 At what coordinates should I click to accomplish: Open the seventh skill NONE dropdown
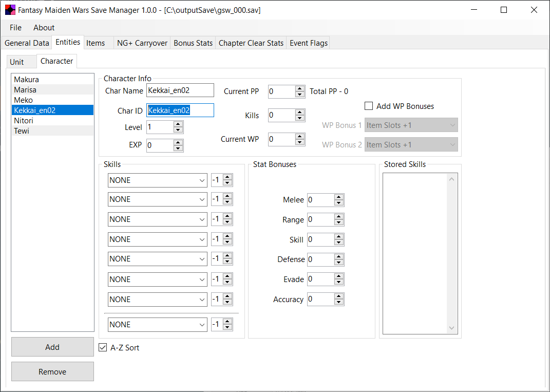(158, 300)
